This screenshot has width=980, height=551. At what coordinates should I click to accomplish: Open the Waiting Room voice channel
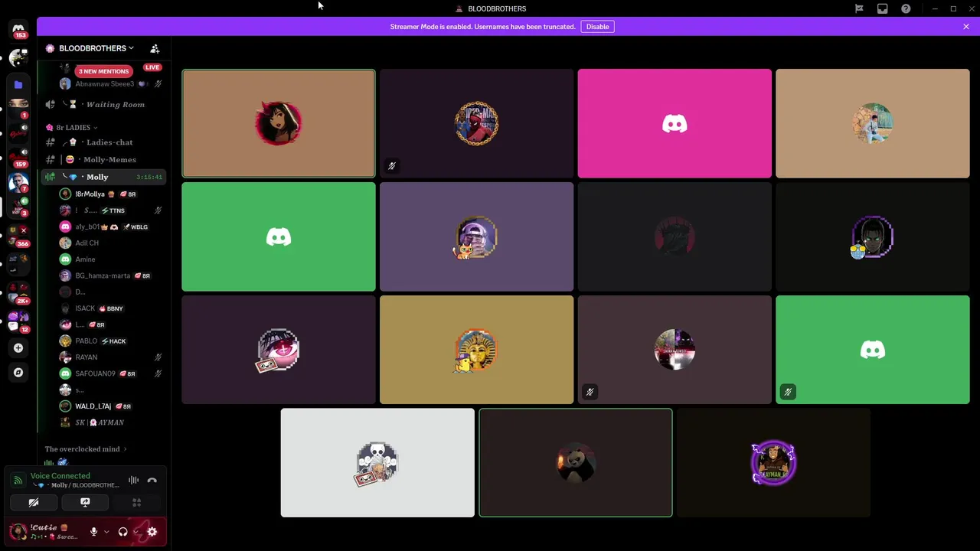click(x=103, y=105)
